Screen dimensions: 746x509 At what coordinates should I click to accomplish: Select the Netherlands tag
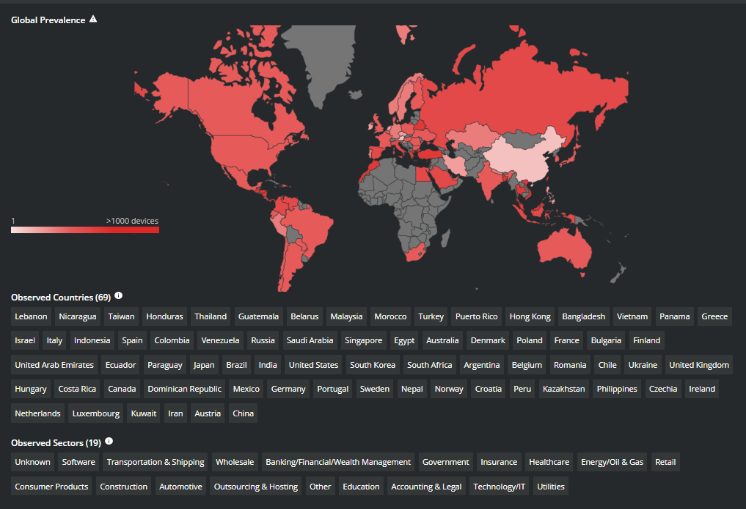[x=38, y=413]
